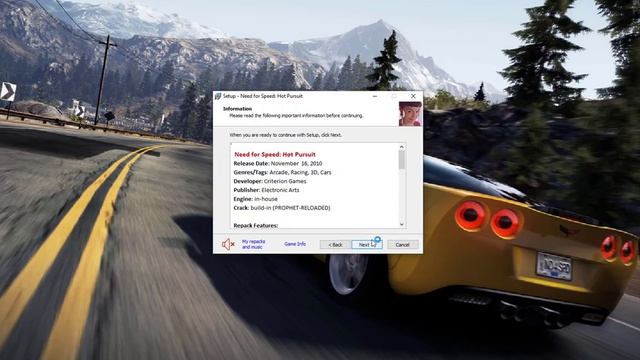The height and width of the screenshot is (360, 640).
Task: Click the 'Publisher: Electronic Arts' line
Action: click(266, 190)
